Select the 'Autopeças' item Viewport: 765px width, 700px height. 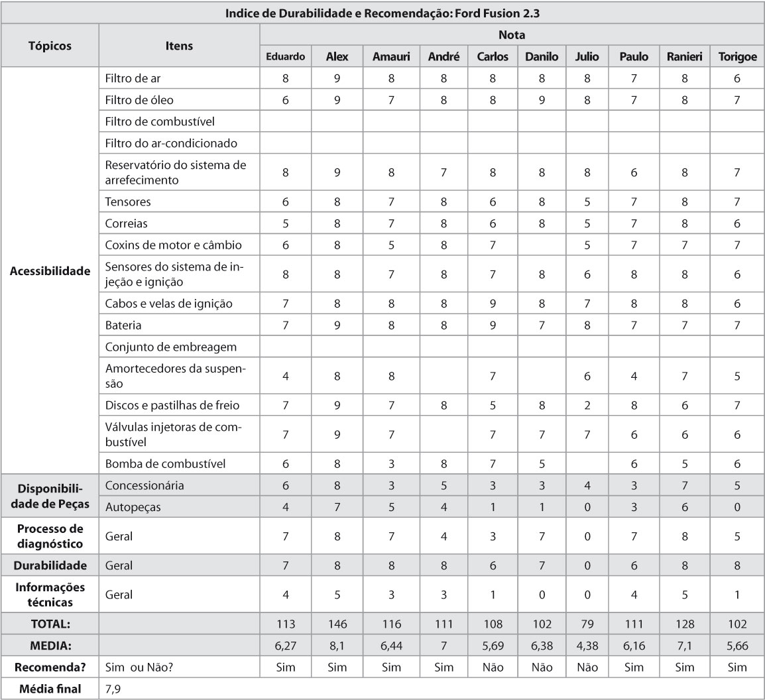pos(133,507)
